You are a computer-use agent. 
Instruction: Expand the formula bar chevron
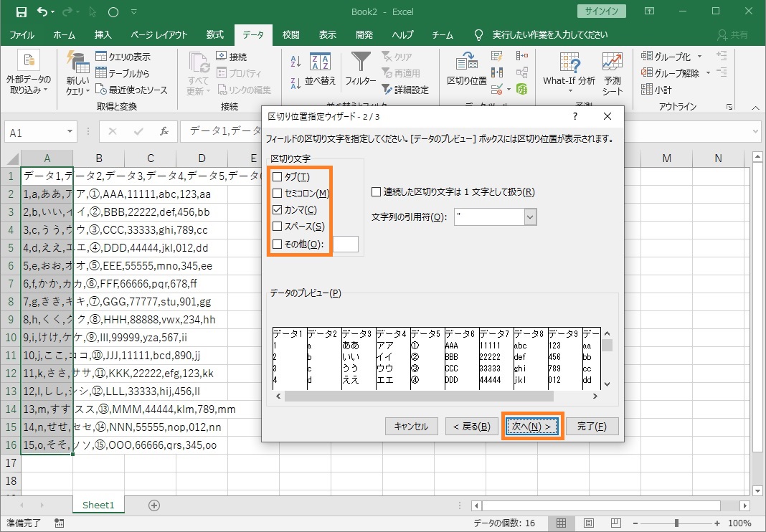click(x=756, y=131)
